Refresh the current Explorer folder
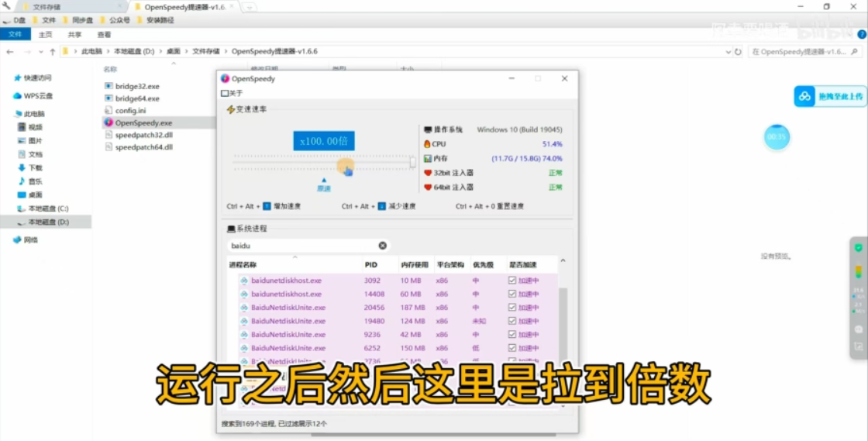The image size is (868, 441). pyautogui.click(x=738, y=51)
